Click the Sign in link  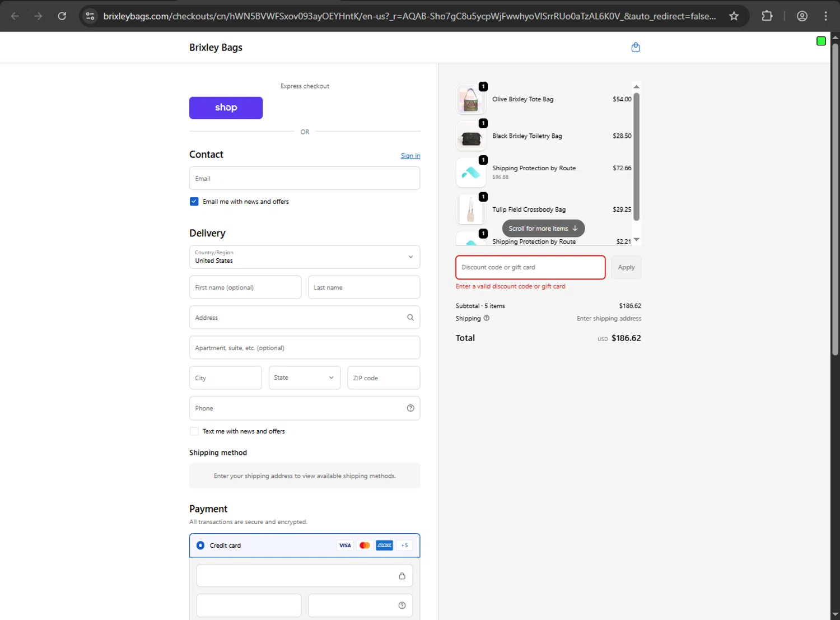tap(410, 156)
